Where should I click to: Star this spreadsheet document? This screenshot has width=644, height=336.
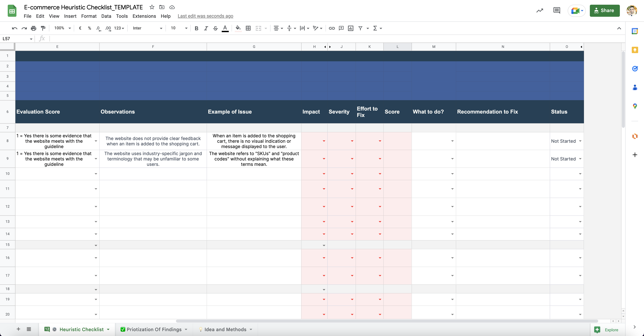pos(152,7)
